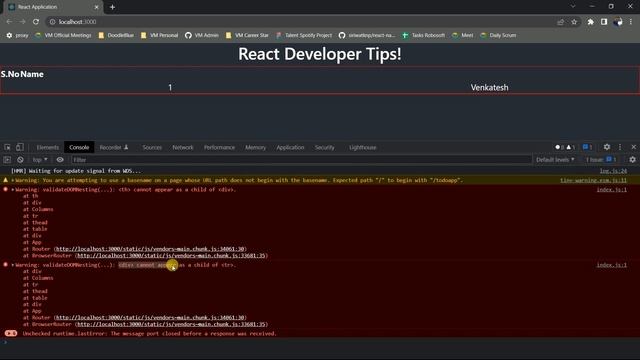Select the React Application browser tab
This screenshot has width=640, height=360.
pyautogui.click(x=54, y=7)
